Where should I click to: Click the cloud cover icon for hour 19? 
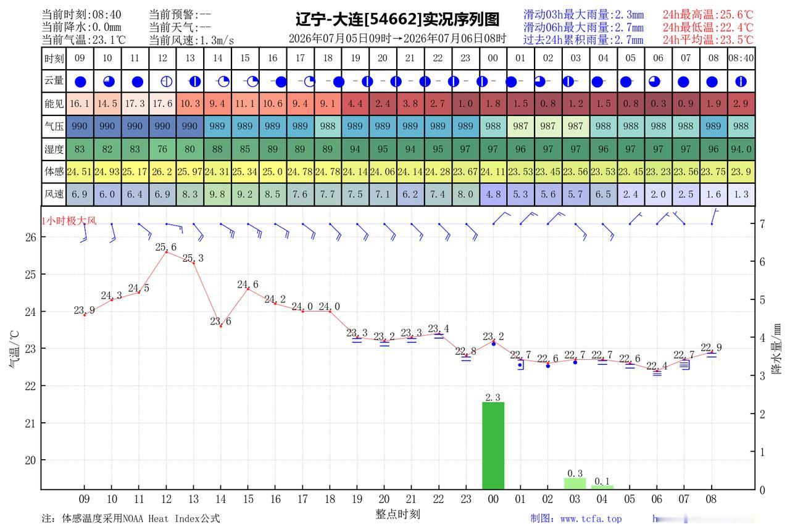[367, 81]
